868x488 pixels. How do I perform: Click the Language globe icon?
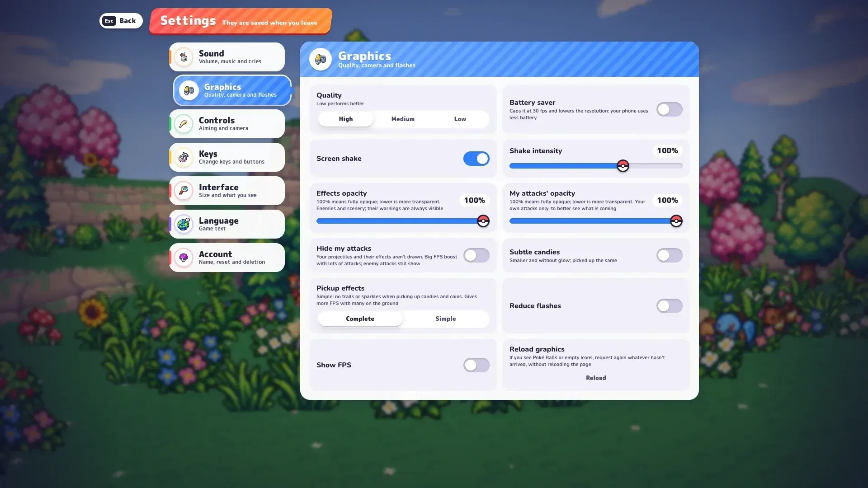pyautogui.click(x=184, y=224)
